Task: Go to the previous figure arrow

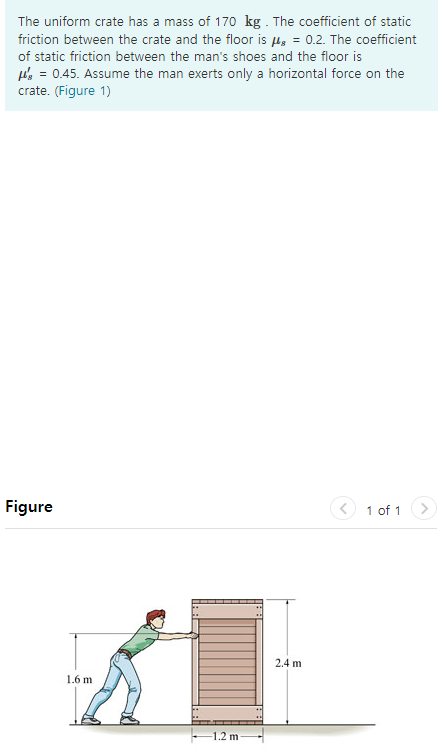Action: click(343, 508)
